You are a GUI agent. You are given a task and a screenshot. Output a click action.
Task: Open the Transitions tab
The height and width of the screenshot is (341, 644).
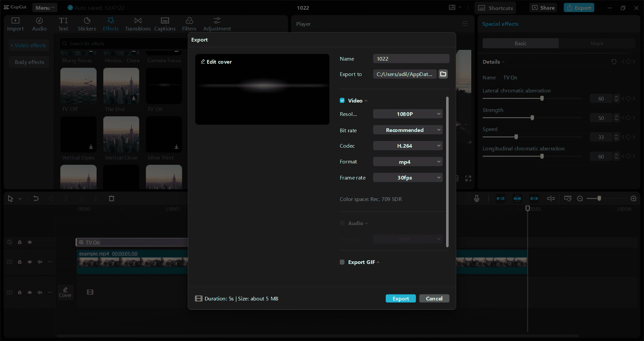coord(138,24)
